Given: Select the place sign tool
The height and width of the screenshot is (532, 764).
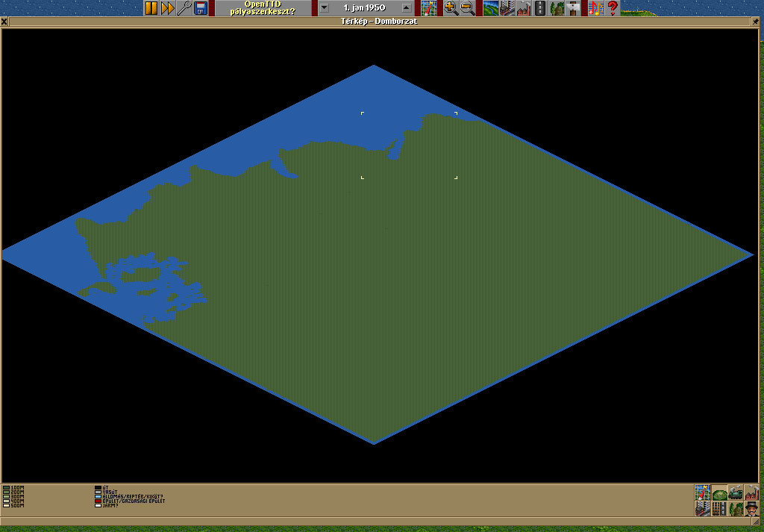Looking at the screenshot, I should click(573, 7).
